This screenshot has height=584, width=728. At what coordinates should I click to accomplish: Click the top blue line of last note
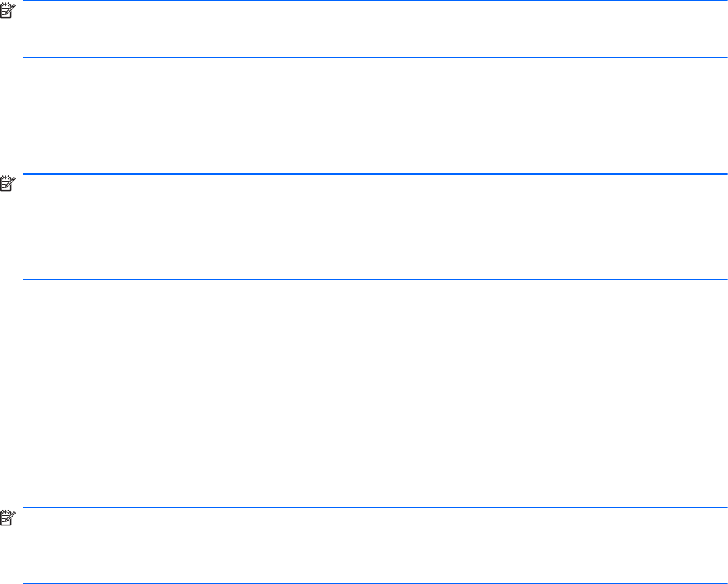click(x=376, y=508)
